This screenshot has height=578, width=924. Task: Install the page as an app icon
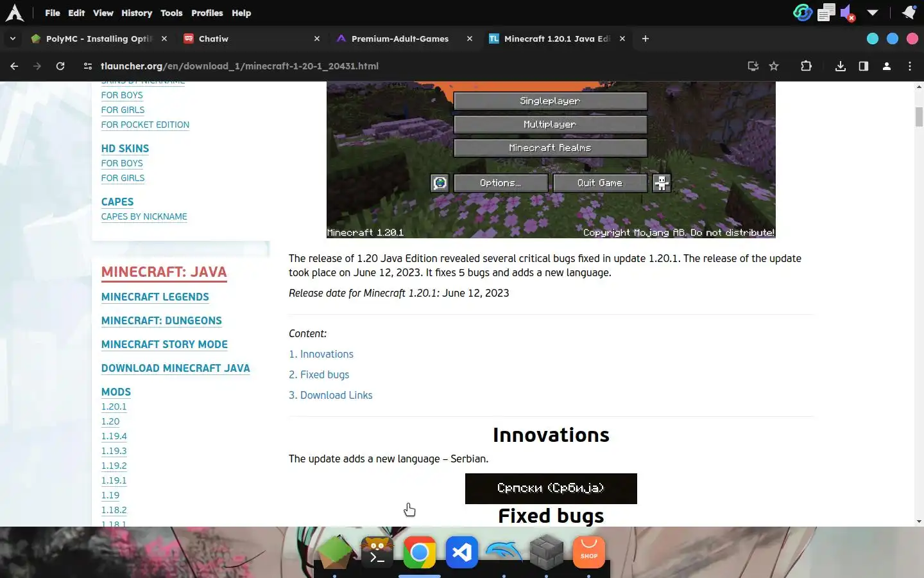[753, 66]
